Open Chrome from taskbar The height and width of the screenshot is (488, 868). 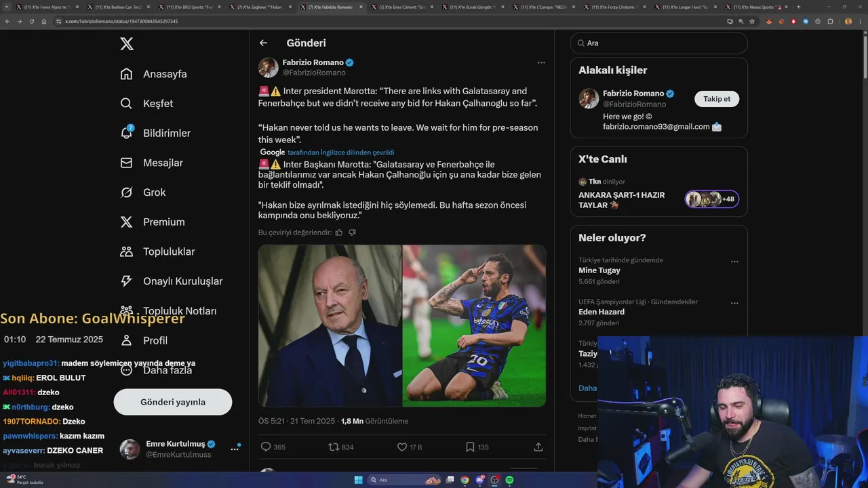point(465,480)
